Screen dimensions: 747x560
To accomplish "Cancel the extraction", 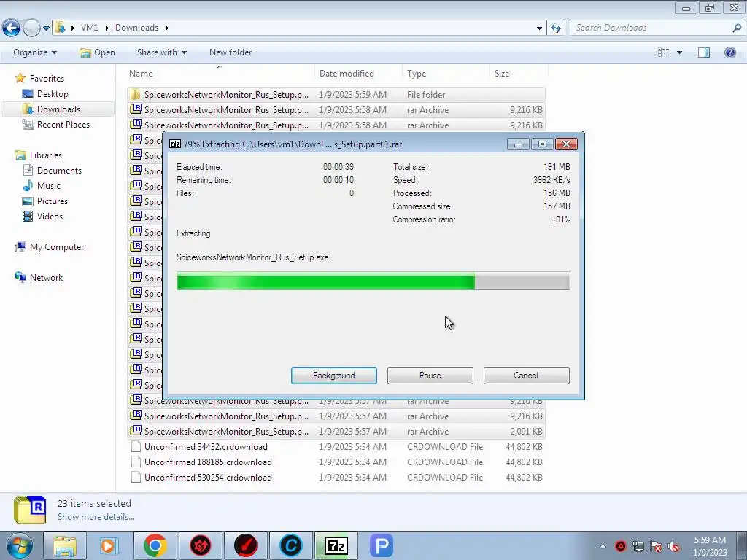I will click(x=526, y=376).
